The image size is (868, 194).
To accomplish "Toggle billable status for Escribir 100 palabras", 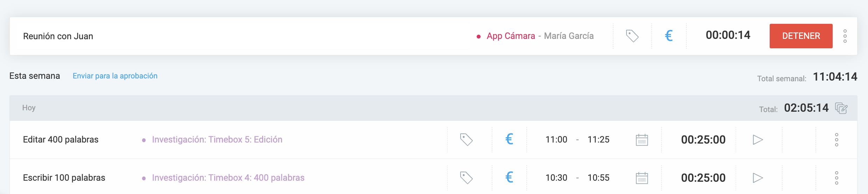I will (x=509, y=178).
